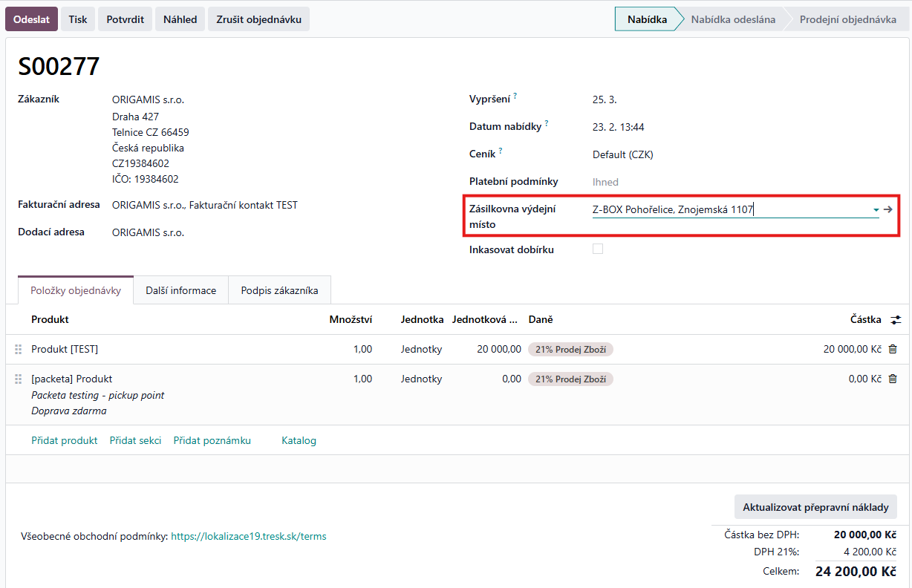Delete the Produkt [TEST] order line
912x588 pixels.
click(x=893, y=349)
